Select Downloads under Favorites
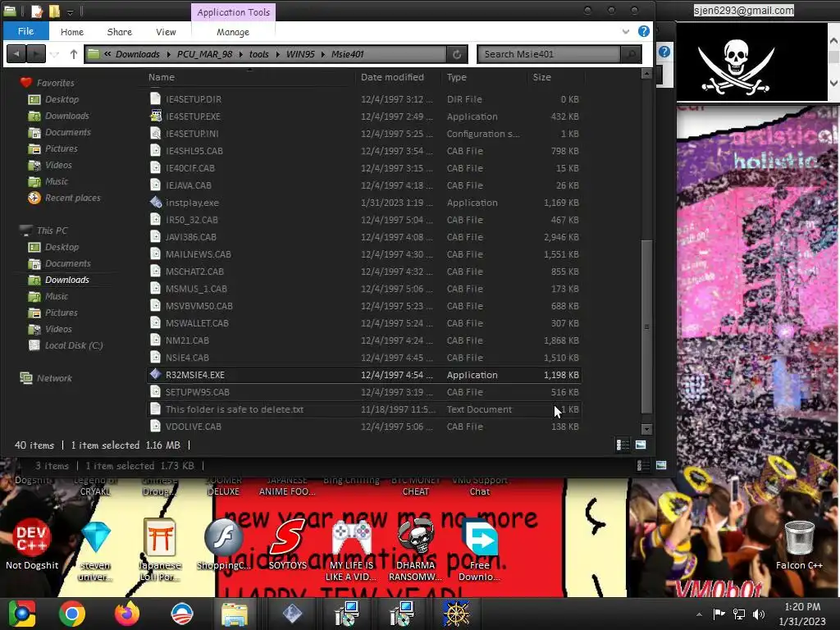Screen dimensions: 840x630 [67, 116]
